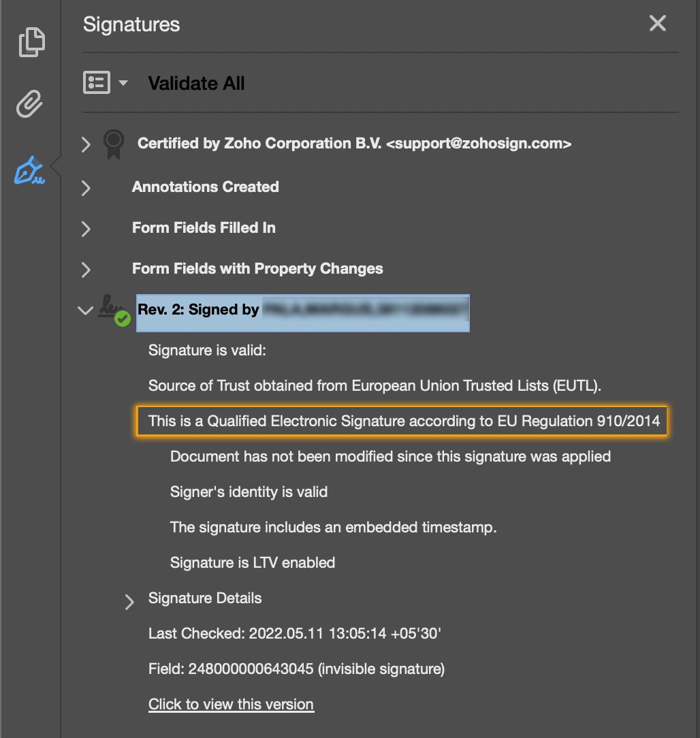
Task: Open the options menu dropdown arrow
Action: [x=123, y=83]
